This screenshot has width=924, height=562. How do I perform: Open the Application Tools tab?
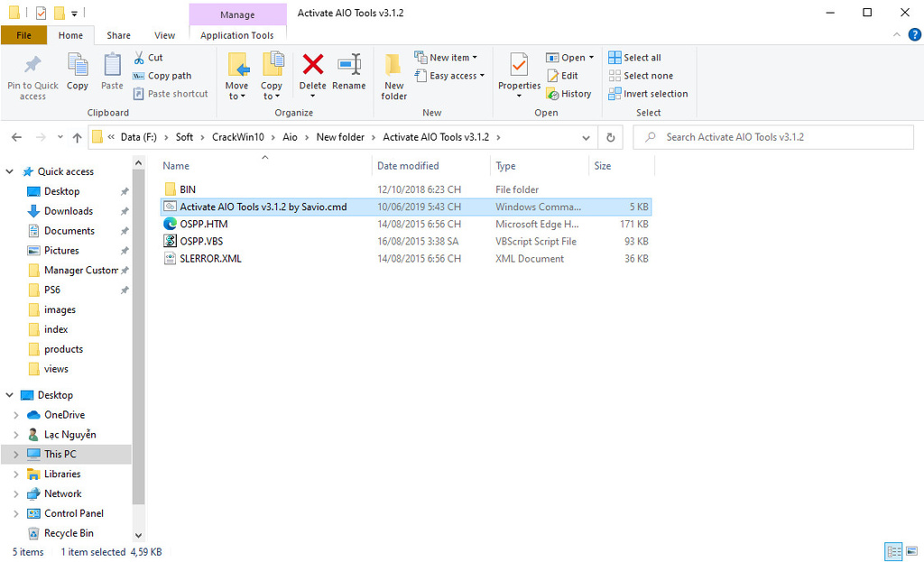click(237, 35)
